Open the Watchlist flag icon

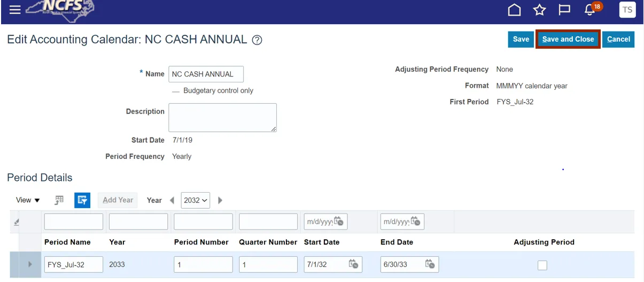pos(564,10)
